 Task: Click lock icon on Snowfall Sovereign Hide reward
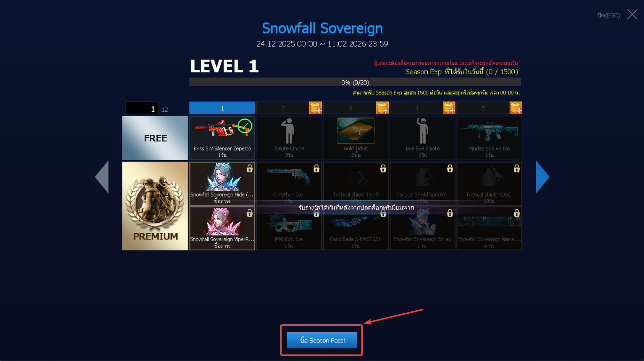250,168
